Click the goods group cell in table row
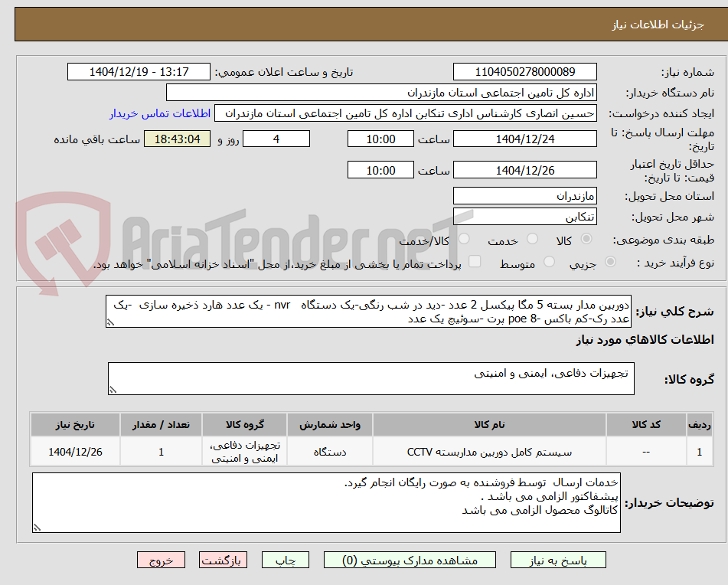Screen dimensions: 728x585 tap(245, 452)
